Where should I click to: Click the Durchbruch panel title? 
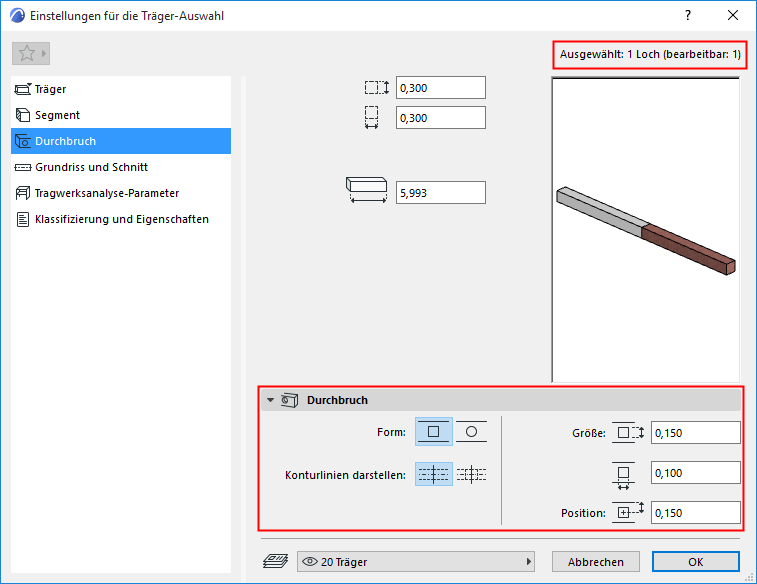point(337,400)
